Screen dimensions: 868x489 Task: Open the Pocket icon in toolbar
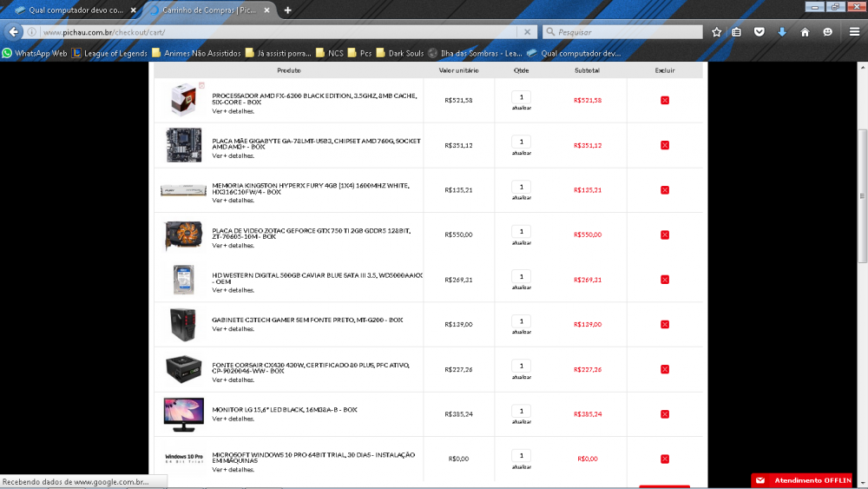tap(759, 32)
